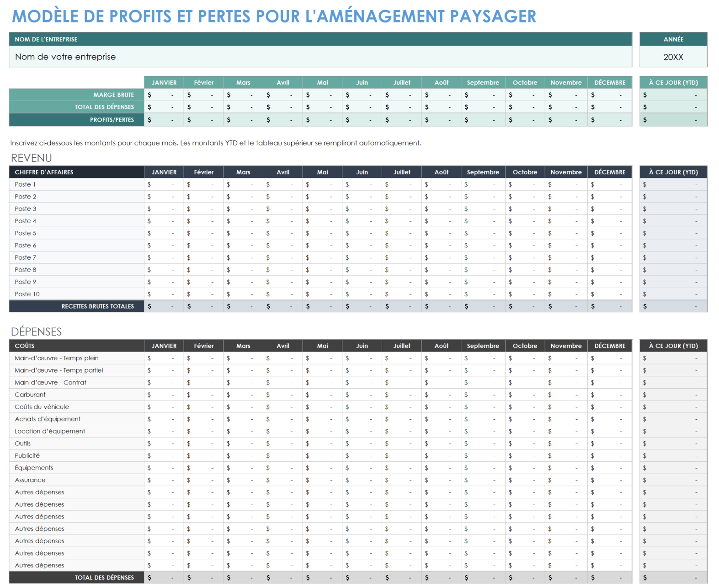Select the summary table's TOTAL DES DÉPENSES label

104,107
